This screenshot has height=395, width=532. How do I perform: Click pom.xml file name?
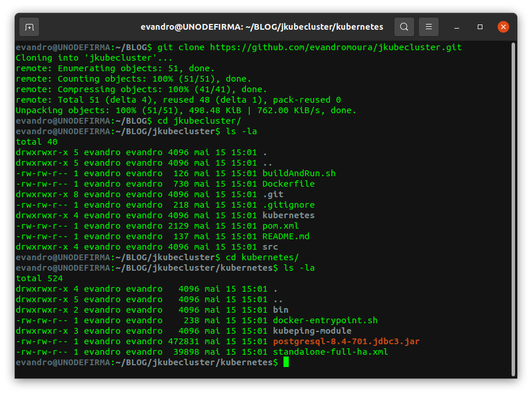281,226
